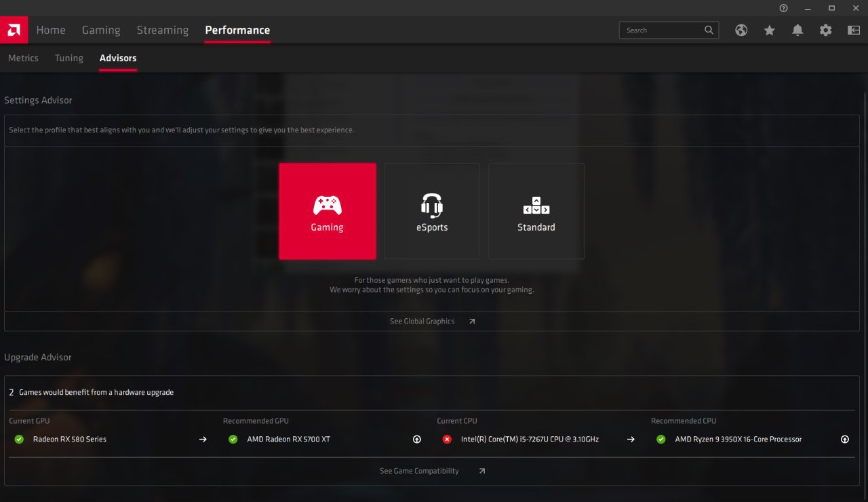Image resolution: width=868 pixels, height=502 pixels.
Task: Maximize the Radeon Software window
Action: coord(832,7)
